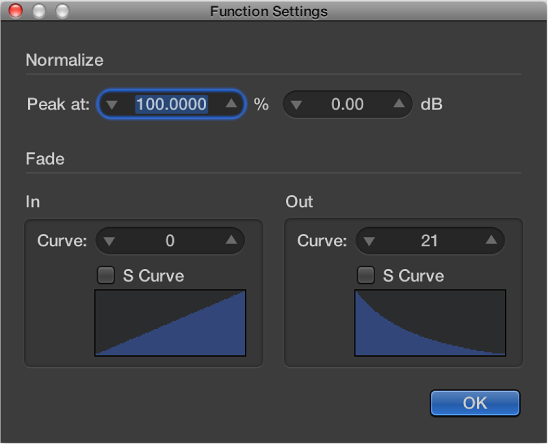Click the Fade In curve preview graph

click(x=170, y=323)
